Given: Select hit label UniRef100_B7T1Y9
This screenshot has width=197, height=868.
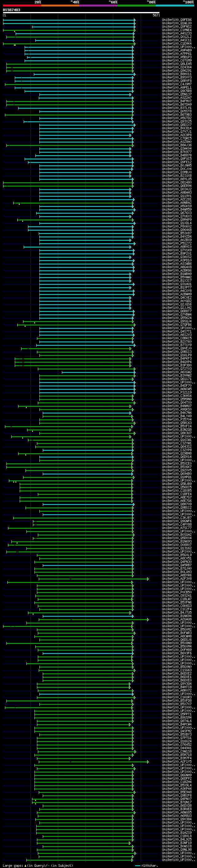Looking at the screenshot, I should [x=177, y=345].
